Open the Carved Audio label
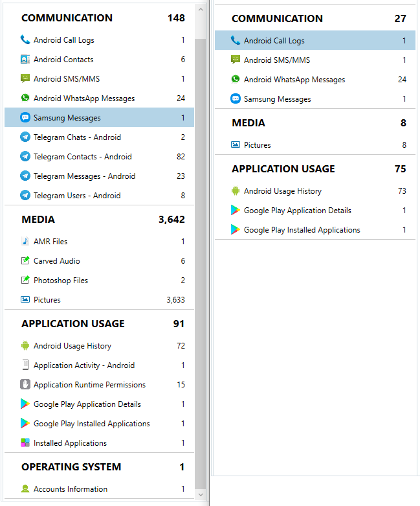 [x=57, y=260]
